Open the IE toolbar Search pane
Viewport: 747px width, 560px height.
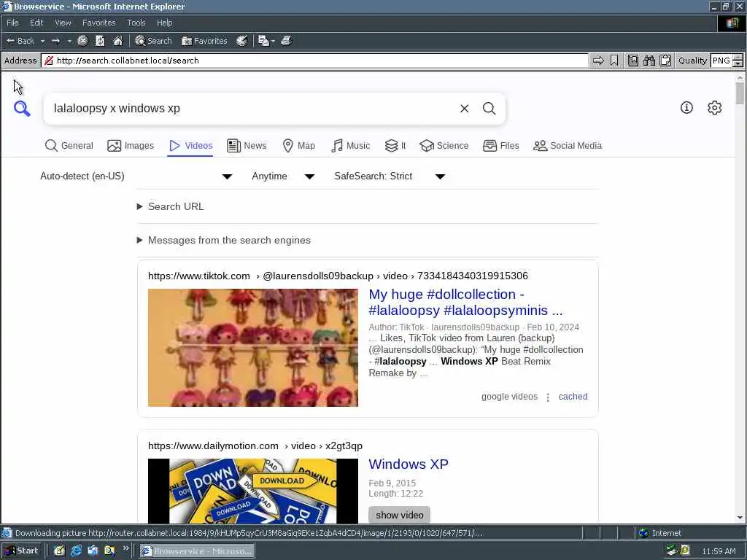coord(153,41)
